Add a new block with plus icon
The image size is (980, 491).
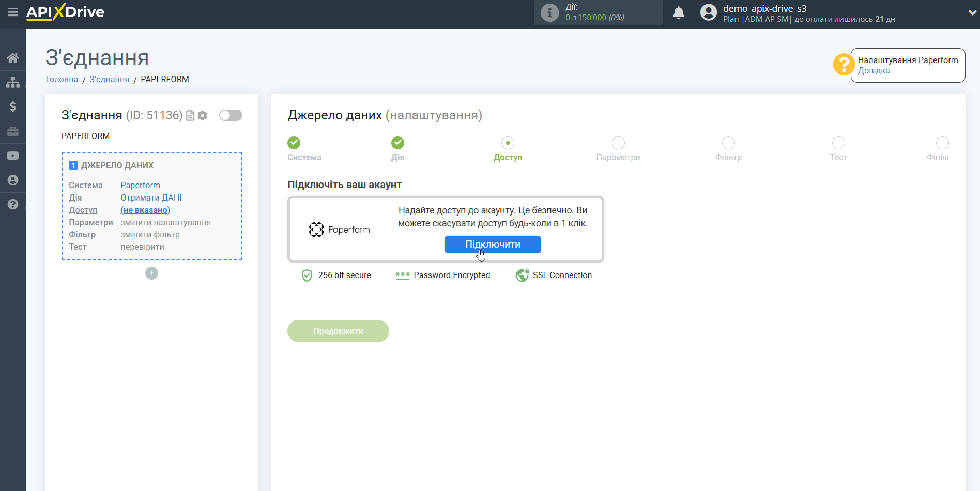[x=151, y=273]
